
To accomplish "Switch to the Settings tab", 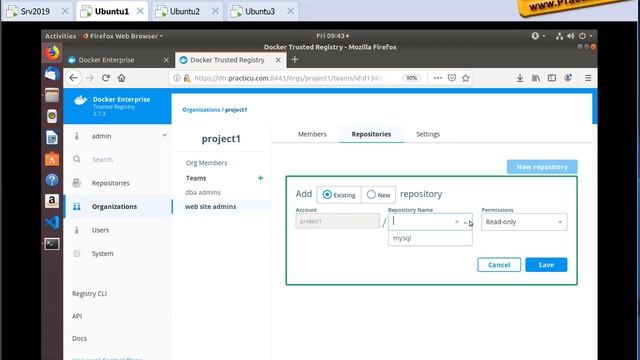I will pos(428,134).
